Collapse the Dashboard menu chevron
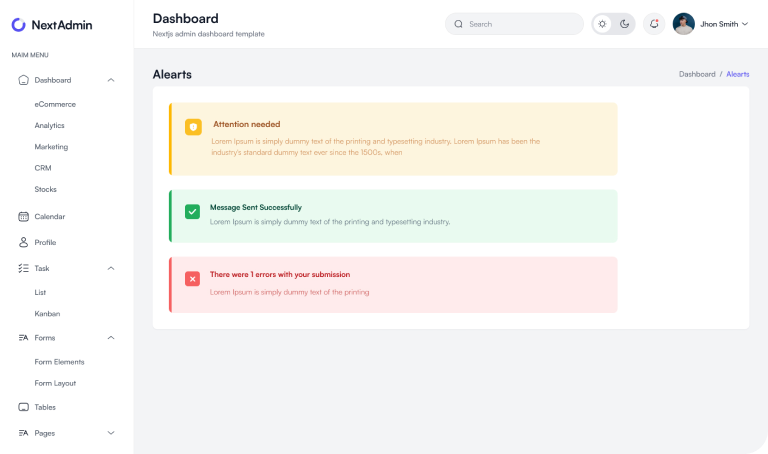 coord(111,80)
